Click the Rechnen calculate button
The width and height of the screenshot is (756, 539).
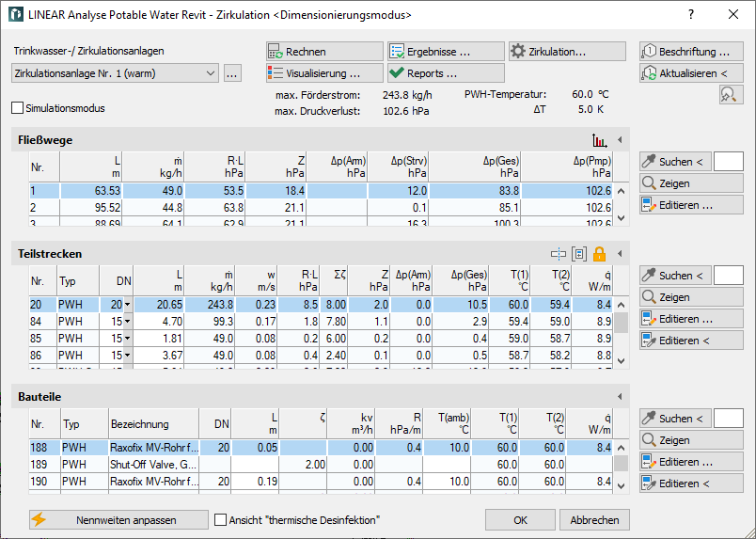coord(324,51)
